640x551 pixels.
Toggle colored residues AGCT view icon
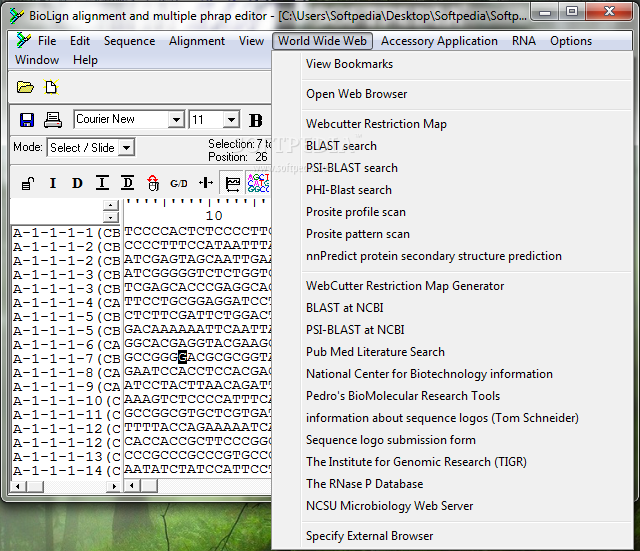(258, 183)
